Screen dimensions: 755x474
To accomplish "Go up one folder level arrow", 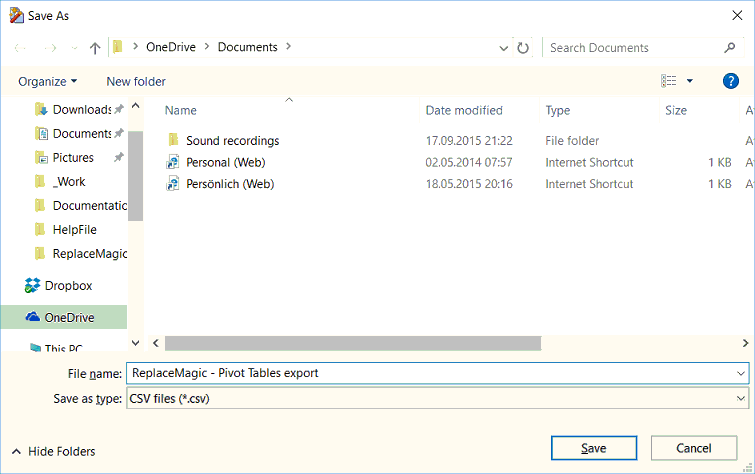I will (95, 48).
